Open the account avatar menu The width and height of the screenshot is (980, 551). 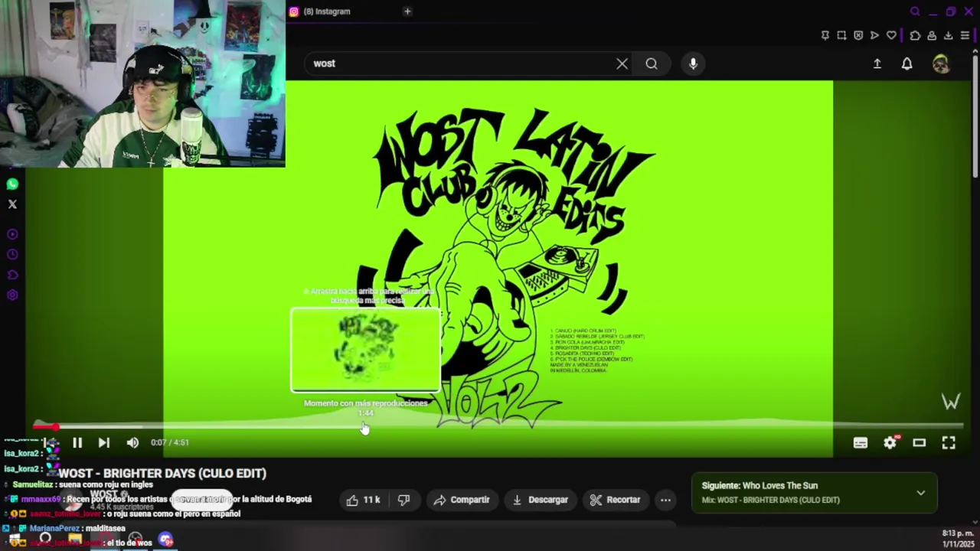(x=941, y=64)
